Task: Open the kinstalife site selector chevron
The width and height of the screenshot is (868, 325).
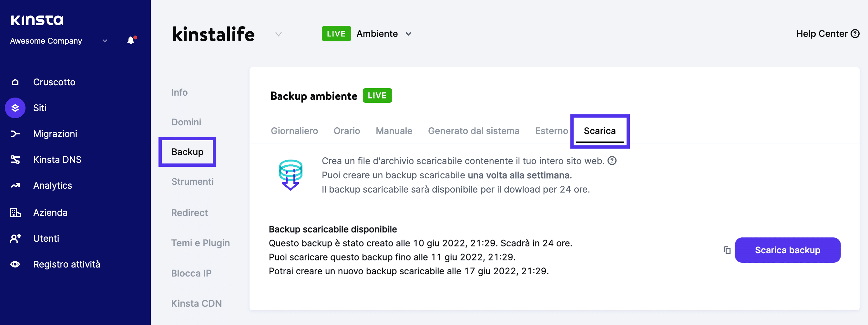Action: 278,34
